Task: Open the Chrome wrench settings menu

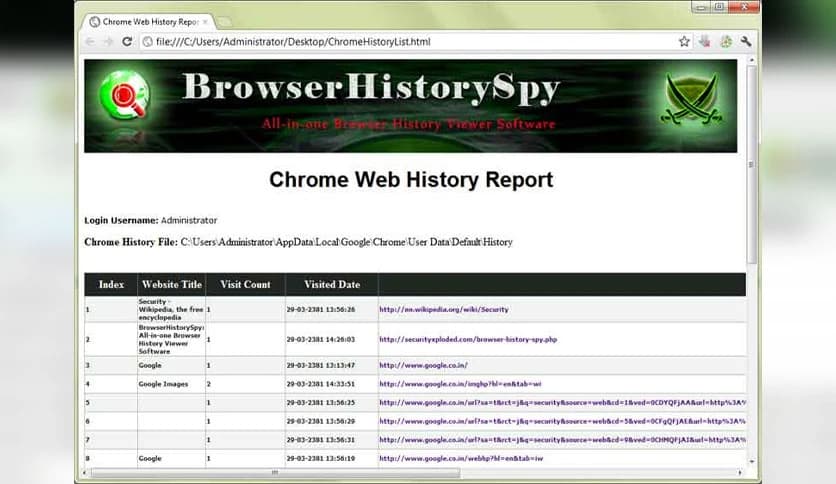Action: click(746, 42)
